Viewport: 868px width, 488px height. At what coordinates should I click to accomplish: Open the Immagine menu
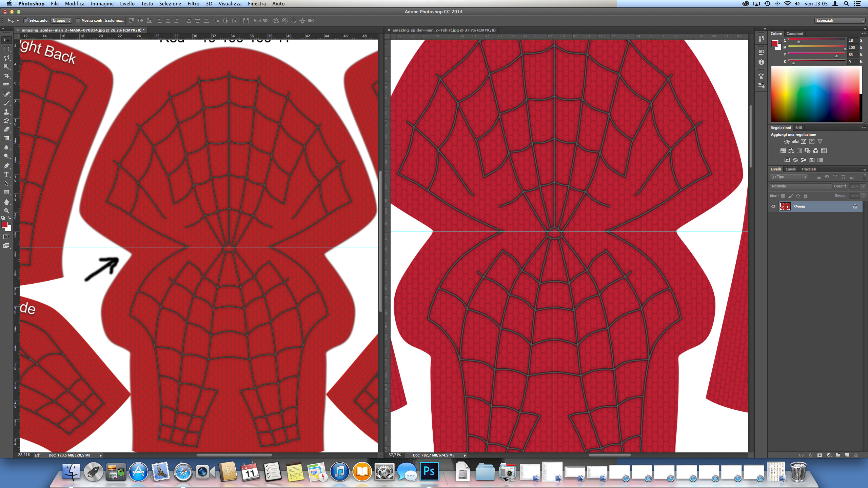102,4
